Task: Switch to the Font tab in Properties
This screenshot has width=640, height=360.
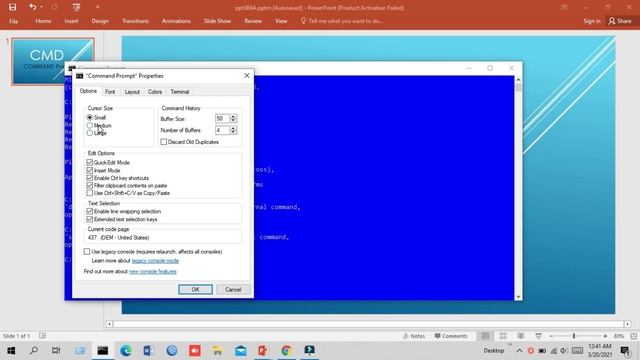Action: coord(110,92)
